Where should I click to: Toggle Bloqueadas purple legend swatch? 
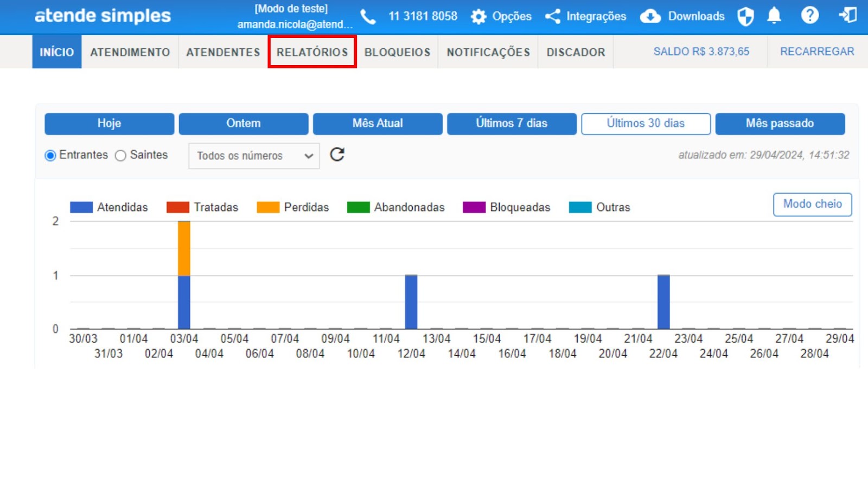pyautogui.click(x=474, y=207)
